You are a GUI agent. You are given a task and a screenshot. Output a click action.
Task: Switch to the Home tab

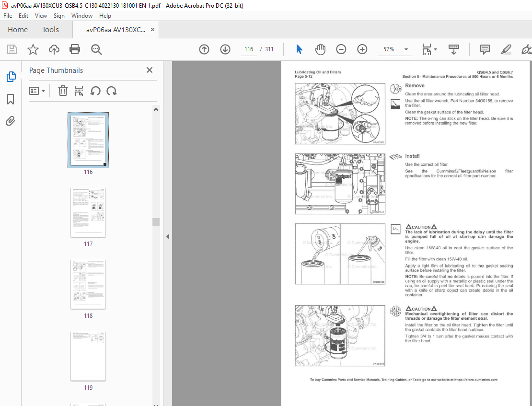(18, 30)
